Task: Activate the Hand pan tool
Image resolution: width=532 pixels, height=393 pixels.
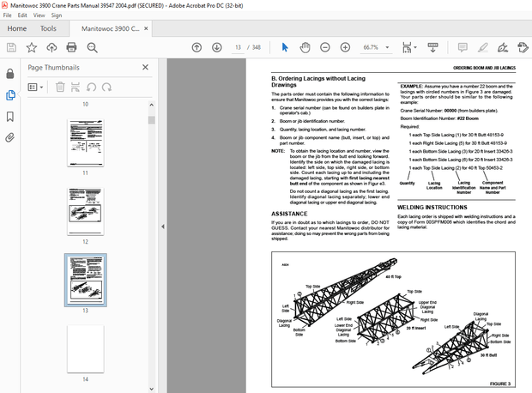Action: (x=306, y=47)
